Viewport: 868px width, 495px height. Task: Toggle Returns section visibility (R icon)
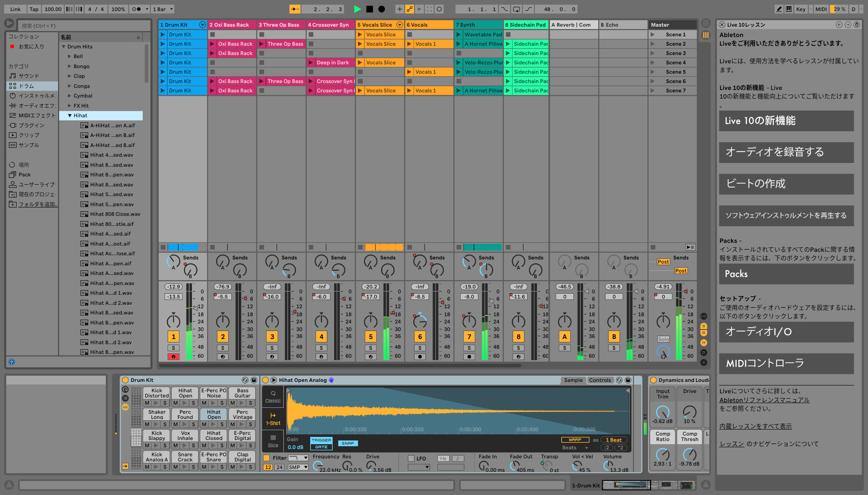click(704, 333)
